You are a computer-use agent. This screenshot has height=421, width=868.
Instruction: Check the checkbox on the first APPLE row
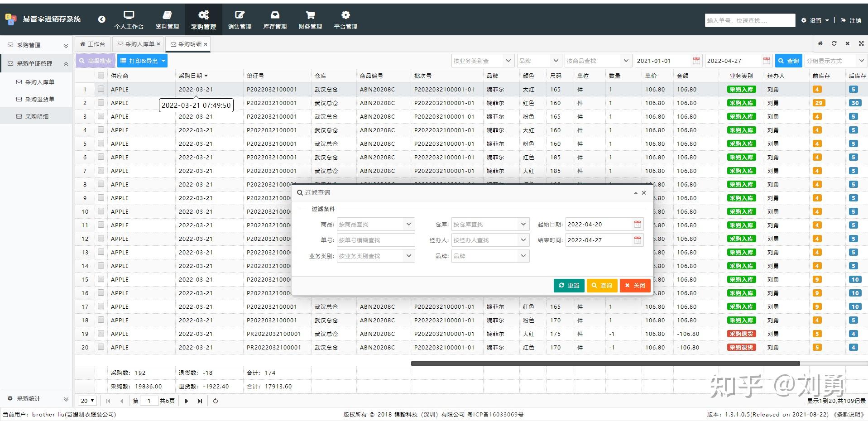[101, 89]
